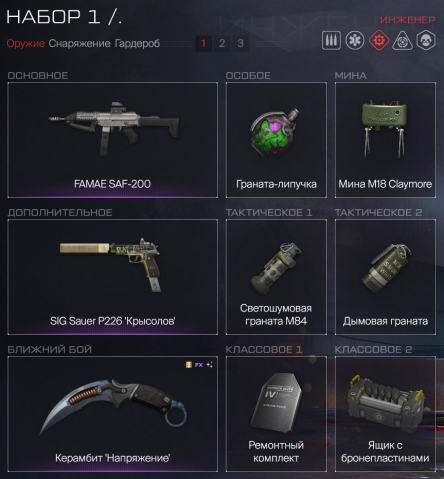The image size is (444, 479).
Task: Open the Снаряжение tab
Action: click(x=79, y=43)
